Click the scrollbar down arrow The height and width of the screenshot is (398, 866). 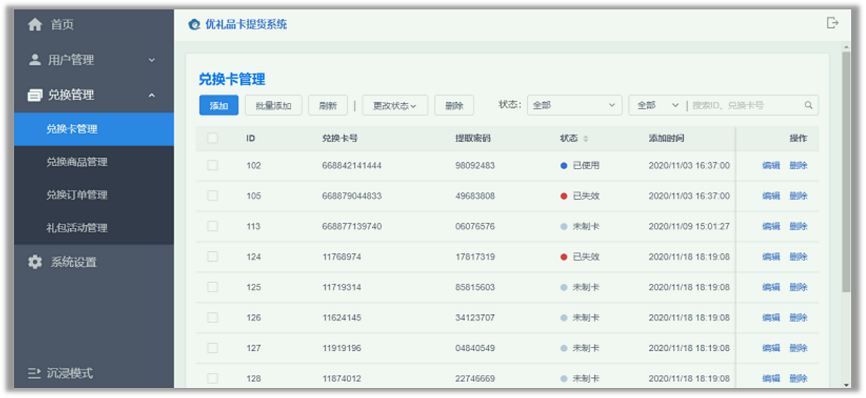pos(846,385)
